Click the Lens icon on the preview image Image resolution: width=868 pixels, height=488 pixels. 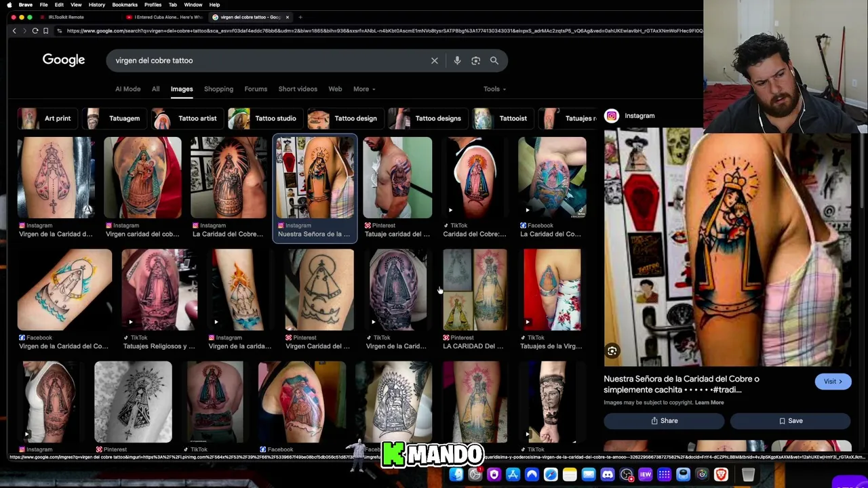pyautogui.click(x=612, y=351)
